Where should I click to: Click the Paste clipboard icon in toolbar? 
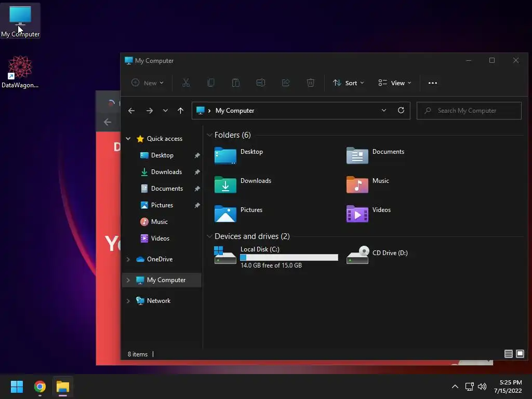[236, 83]
